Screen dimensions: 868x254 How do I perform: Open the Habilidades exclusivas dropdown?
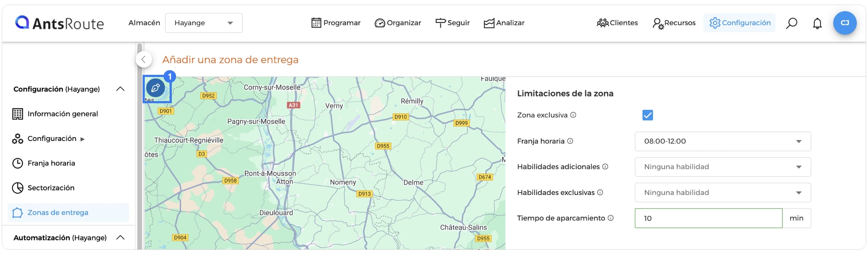click(723, 192)
